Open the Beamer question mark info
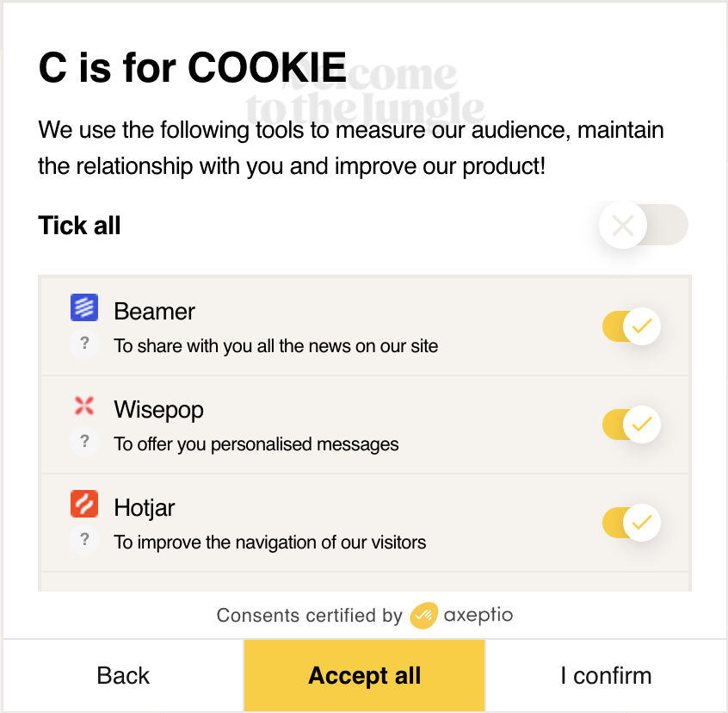 (84, 344)
